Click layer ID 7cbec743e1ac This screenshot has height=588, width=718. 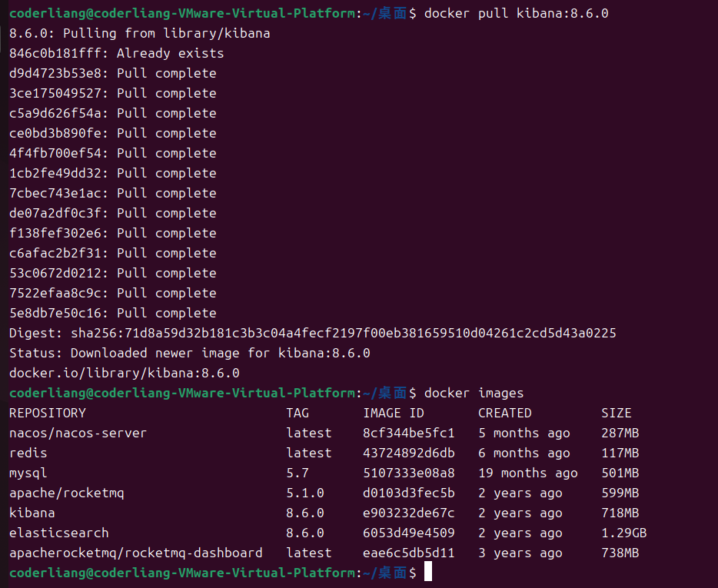(55, 193)
